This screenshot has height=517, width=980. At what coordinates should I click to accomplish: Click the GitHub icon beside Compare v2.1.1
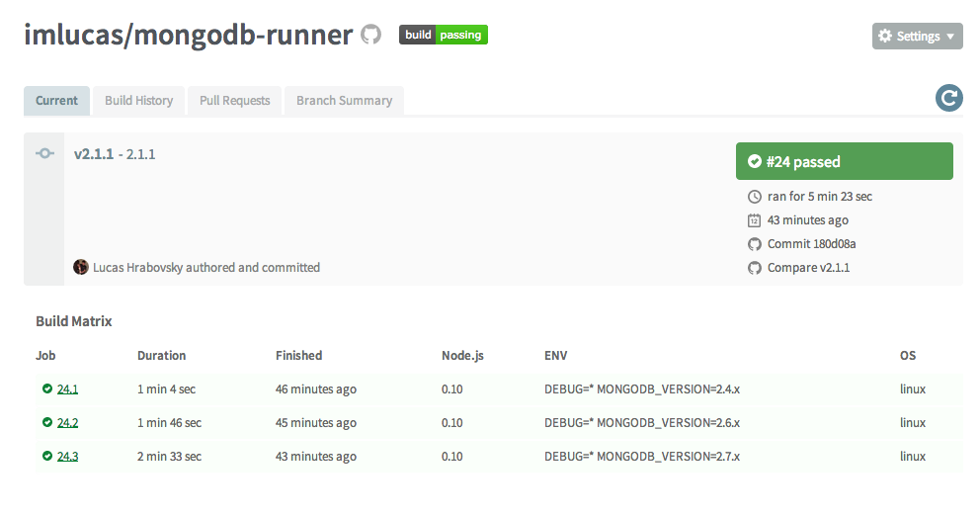tap(755, 268)
